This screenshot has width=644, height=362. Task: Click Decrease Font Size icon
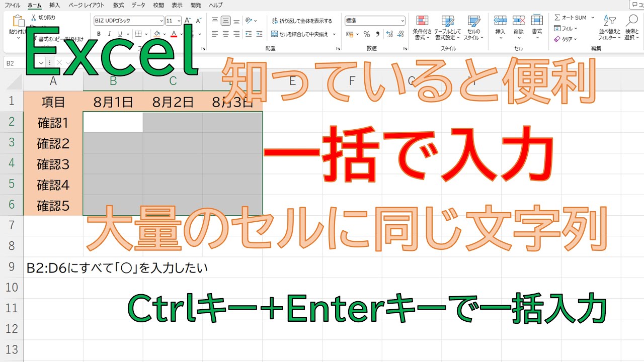(198, 21)
